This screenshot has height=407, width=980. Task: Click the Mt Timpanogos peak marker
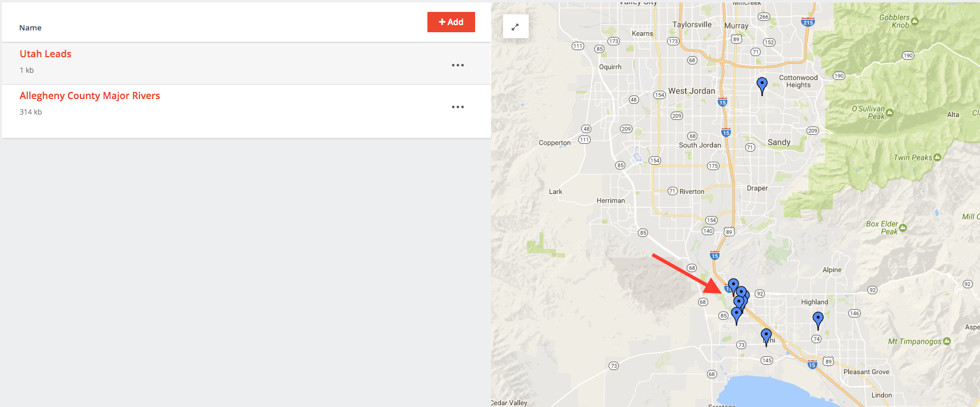pyautogui.click(x=947, y=341)
